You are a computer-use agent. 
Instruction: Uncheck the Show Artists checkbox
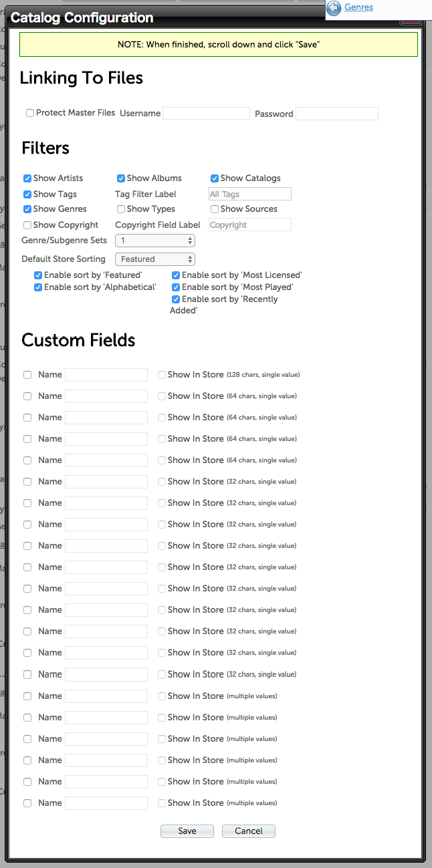point(27,178)
